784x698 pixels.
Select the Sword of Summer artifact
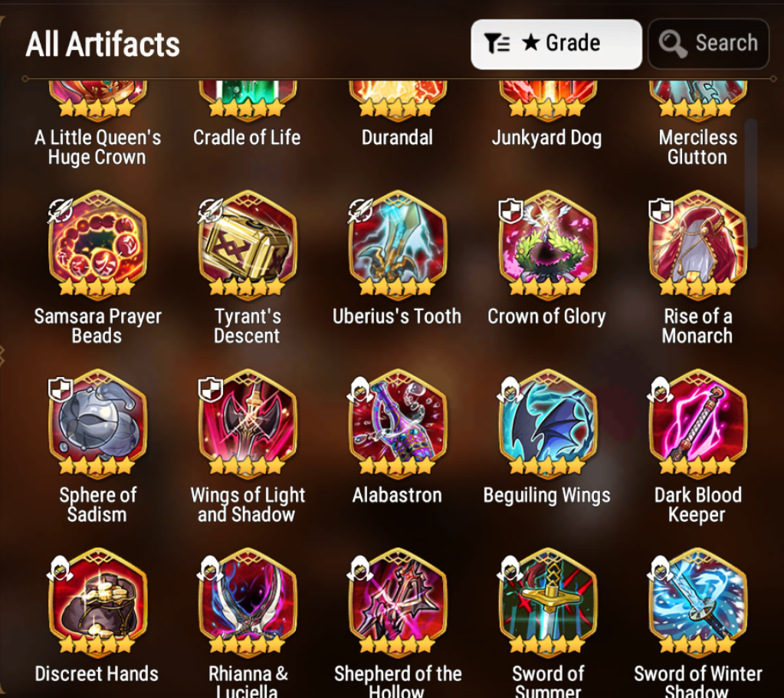(547, 602)
